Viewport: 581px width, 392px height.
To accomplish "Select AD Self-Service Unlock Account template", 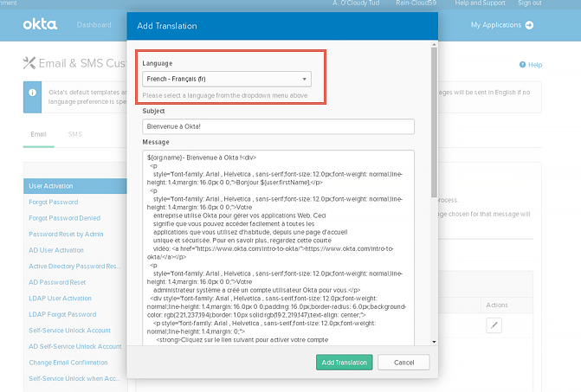I will 75,346.
